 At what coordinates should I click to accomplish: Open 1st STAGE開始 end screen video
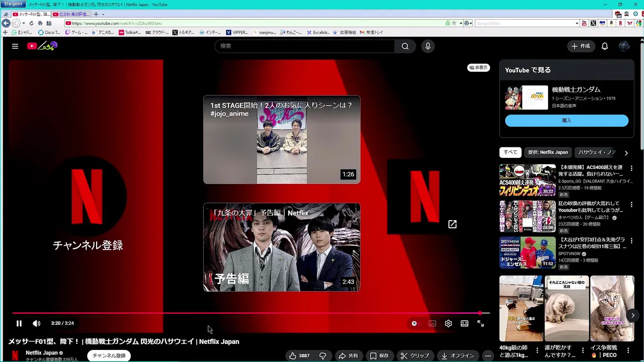tap(282, 140)
